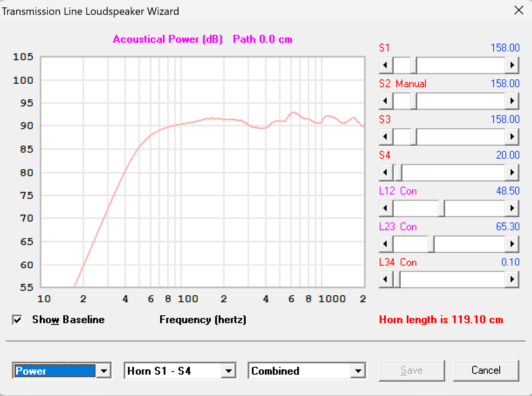Click the L34 value 0.10
532x396 pixels.
click(x=511, y=262)
